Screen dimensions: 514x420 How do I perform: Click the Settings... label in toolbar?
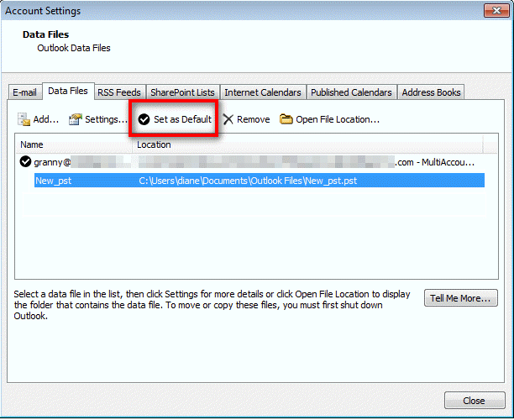[x=106, y=119]
